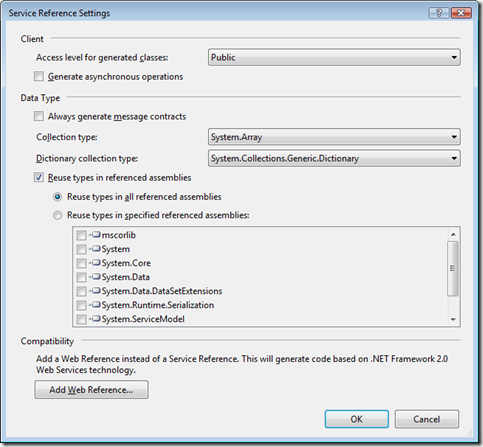
Task: Click the mscorlib label text
Action: 119,235
